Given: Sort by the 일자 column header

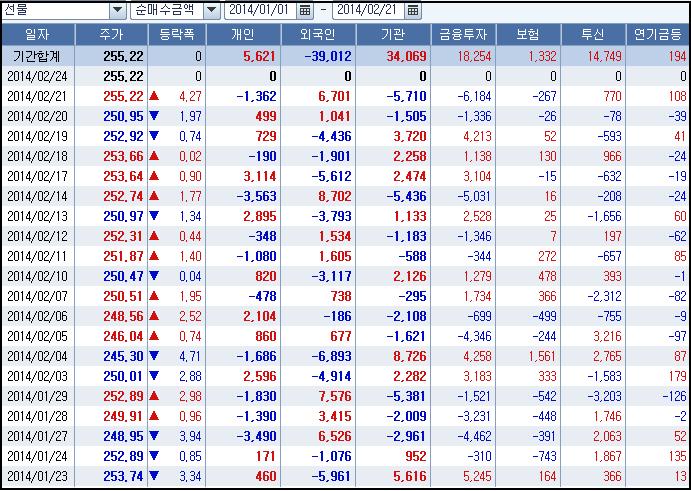Looking at the screenshot, I should (x=38, y=34).
